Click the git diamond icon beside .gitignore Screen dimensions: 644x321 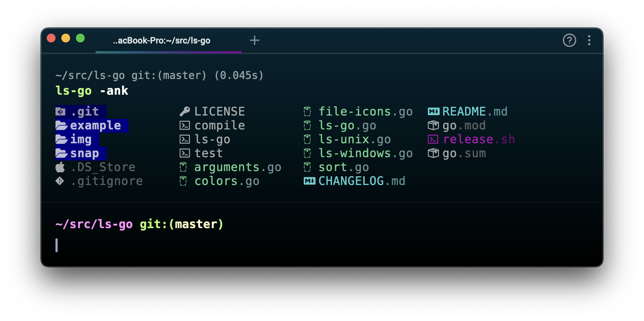point(60,181)
